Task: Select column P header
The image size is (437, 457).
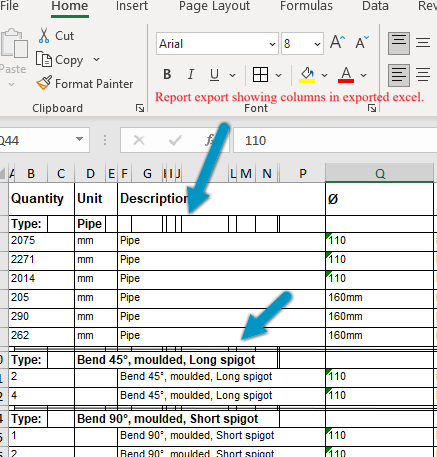Action: [x=302, y=173]
